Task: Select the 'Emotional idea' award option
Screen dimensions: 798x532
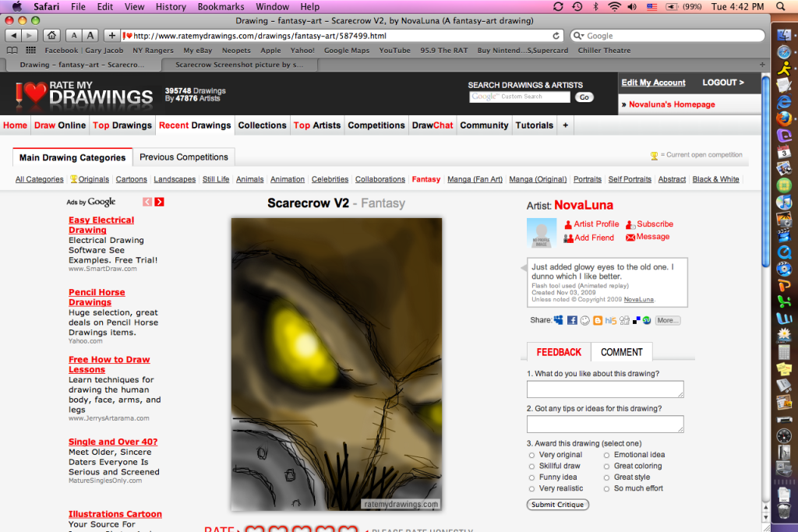Action: point(606,455)
